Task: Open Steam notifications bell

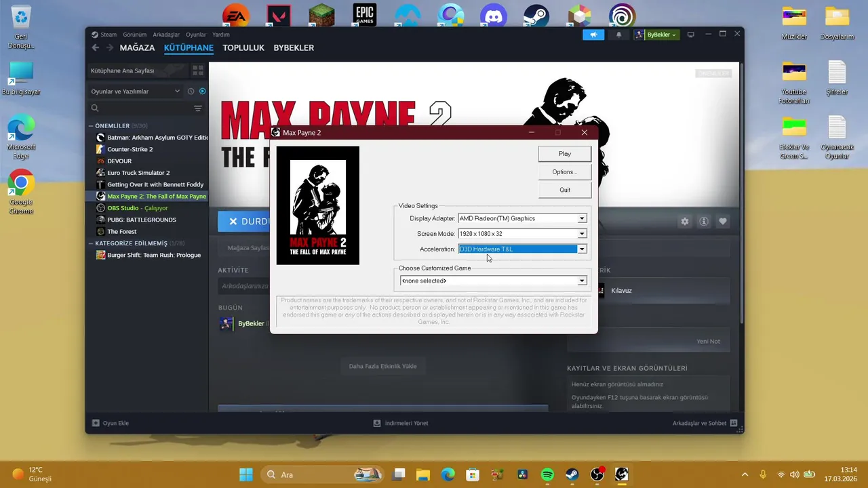Action: click(618, 35)
